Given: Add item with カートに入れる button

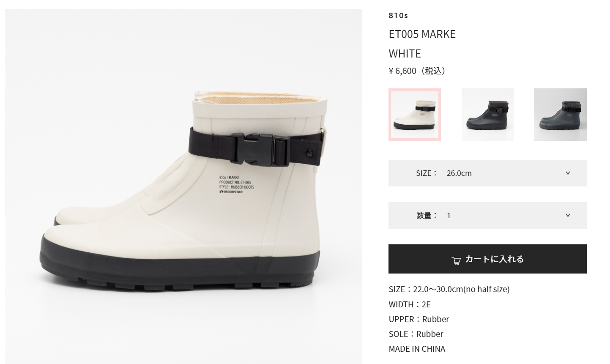Looking at the screenshot, I should tap(487, 259).
